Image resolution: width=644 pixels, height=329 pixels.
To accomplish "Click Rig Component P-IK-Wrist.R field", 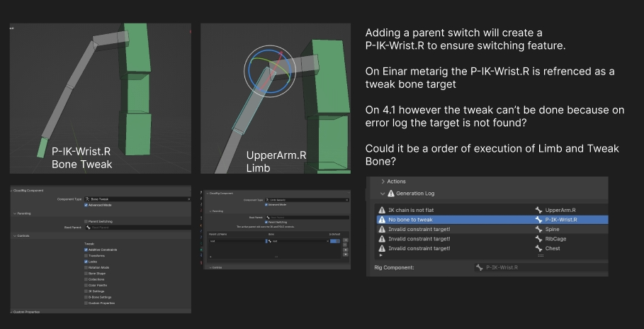I will [x=541, y=267].
